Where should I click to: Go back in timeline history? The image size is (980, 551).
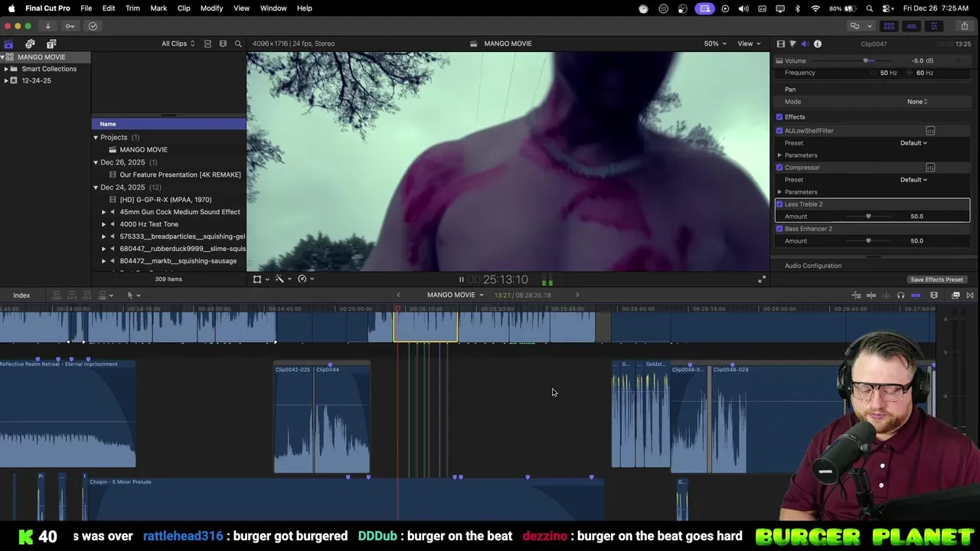(398, 295)
